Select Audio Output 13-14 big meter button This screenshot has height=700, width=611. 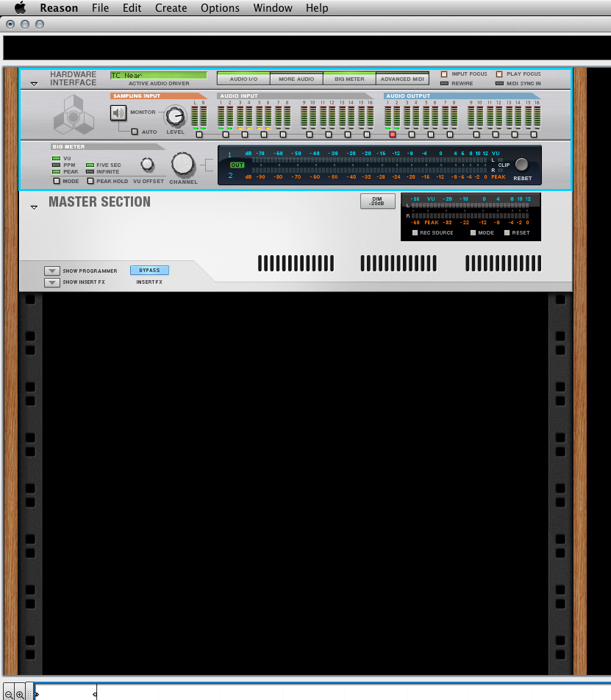(515, 135)
